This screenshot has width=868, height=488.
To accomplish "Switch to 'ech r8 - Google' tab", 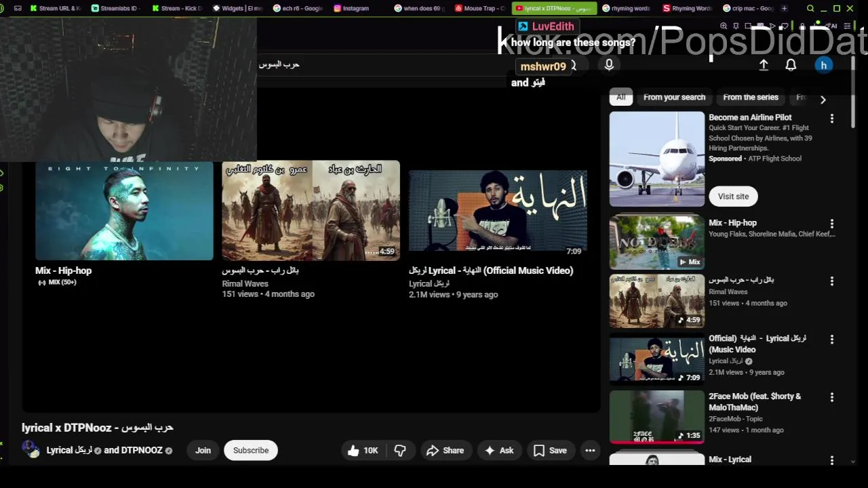I will 297,8.
